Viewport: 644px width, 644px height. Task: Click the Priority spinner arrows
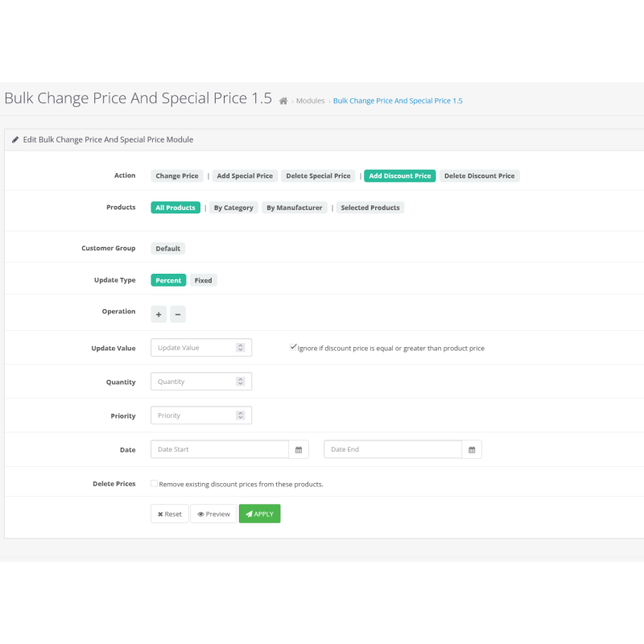240,415
